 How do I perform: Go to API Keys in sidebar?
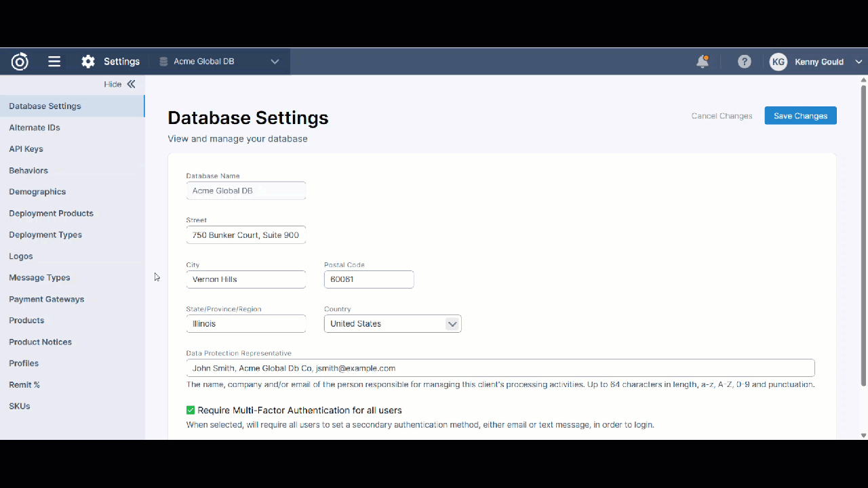[x=26, y=149]
